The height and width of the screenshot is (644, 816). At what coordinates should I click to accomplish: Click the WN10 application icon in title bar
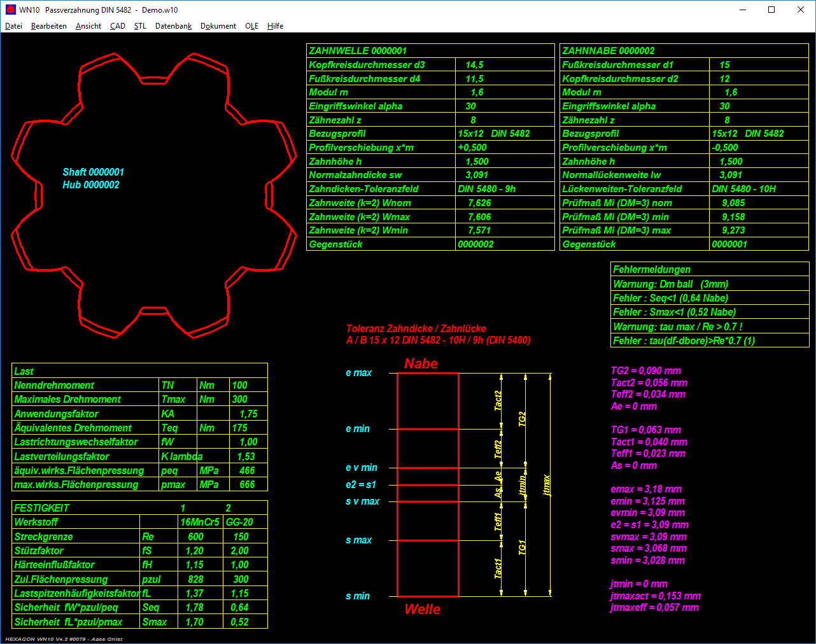coord(10,10)
